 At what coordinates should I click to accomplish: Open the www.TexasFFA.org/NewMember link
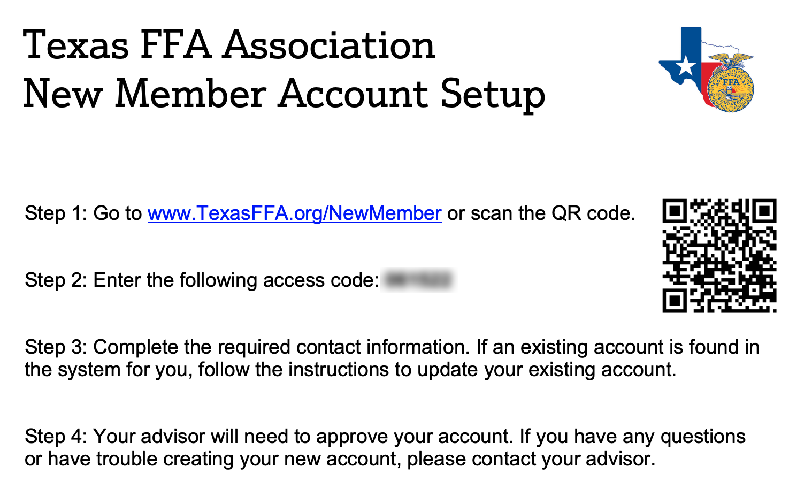(294, 213)
